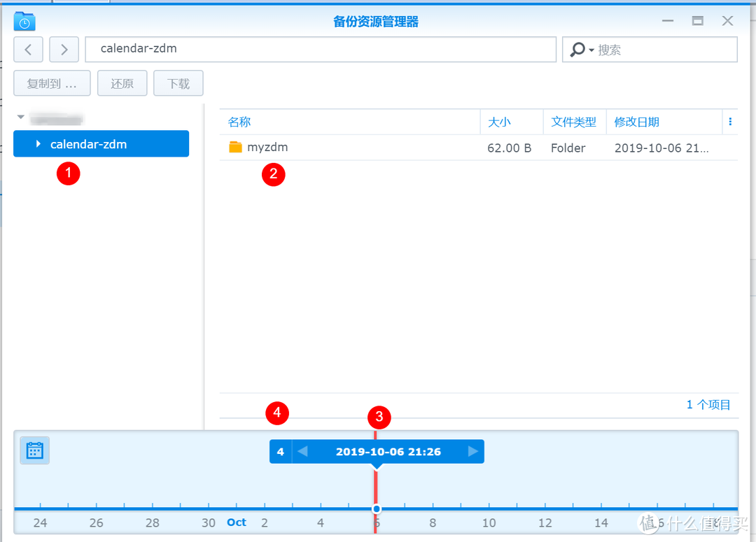Collapse the root tree node
Screen dimensions: 756x542
(x=21, y=117)
